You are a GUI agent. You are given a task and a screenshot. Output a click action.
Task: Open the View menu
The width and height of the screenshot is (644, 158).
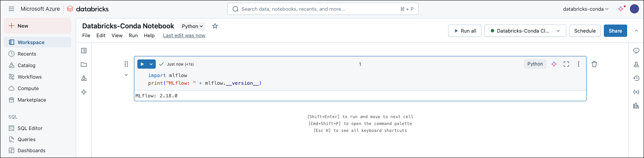(117, 35)
